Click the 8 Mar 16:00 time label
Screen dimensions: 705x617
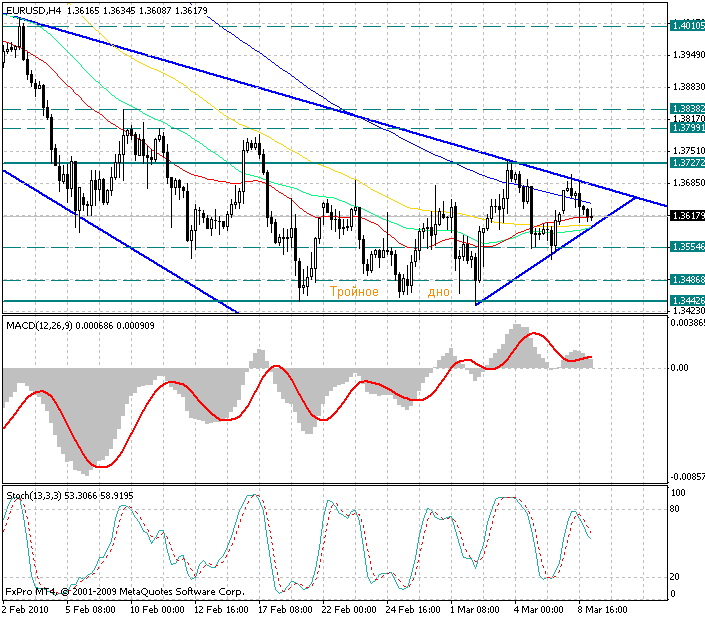tap(602, 610)
